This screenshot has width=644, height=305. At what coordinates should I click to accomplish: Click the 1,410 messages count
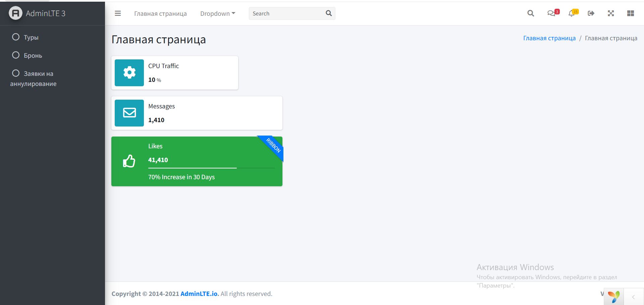pyautogui.click(x=156, y=120)
